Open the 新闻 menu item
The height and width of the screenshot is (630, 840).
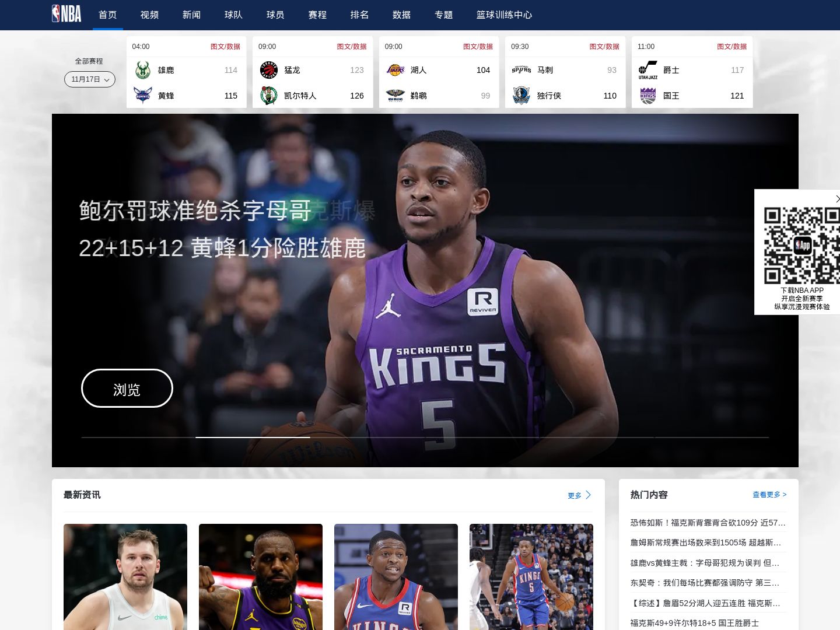[191, 15]
